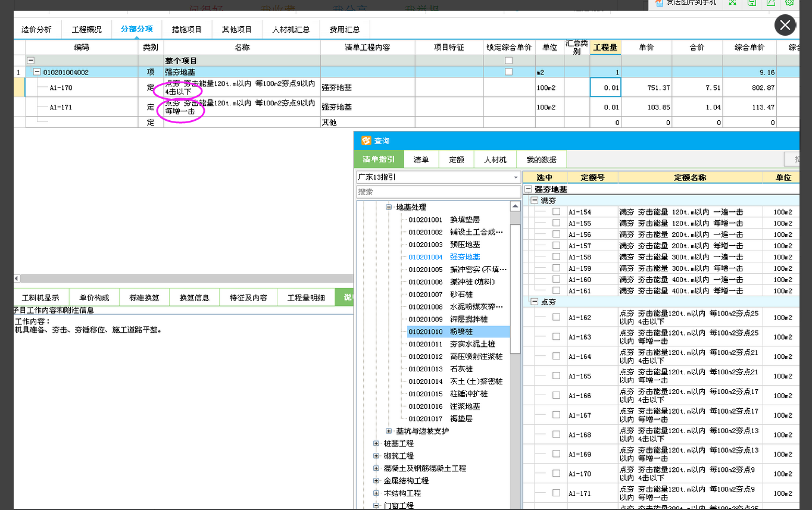Switch to 人材机 tab in query window

495,159
